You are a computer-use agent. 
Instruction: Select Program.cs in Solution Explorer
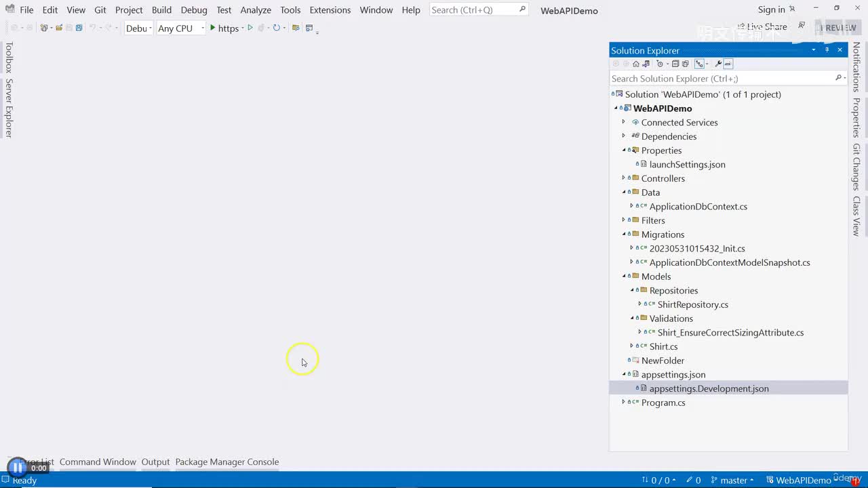click(663, 403)
